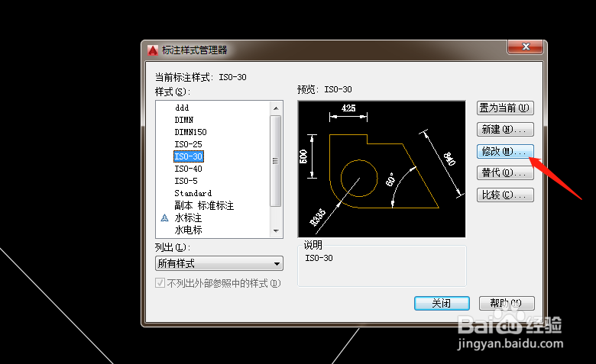Click the annotative icon beside 水标注
The width and height of the screenshot is (596, 364).
pyautogui.click(x=164, y=218)
